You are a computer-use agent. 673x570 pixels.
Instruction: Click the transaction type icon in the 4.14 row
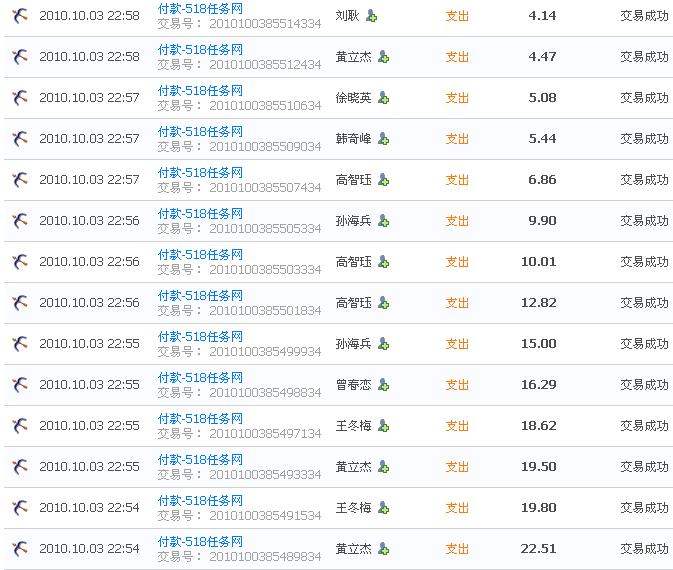tap(19, 16)
